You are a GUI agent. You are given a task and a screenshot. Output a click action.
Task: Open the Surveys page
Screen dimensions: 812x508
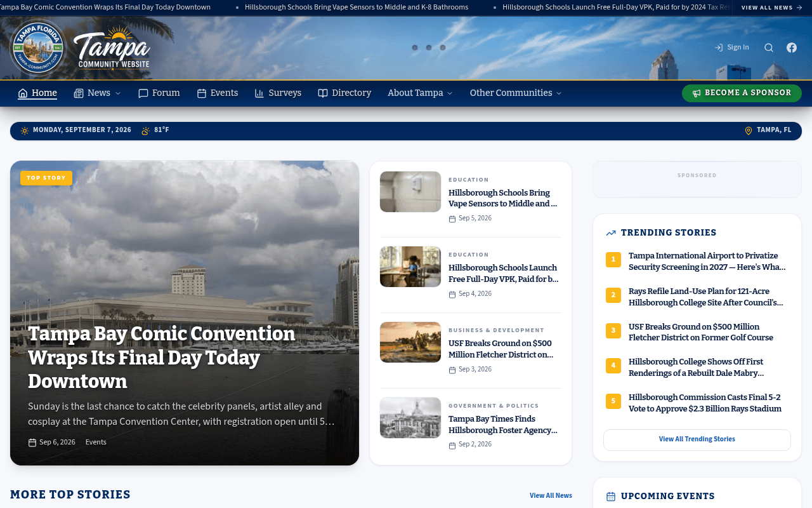pyautogui.click(x=278, y=93)
